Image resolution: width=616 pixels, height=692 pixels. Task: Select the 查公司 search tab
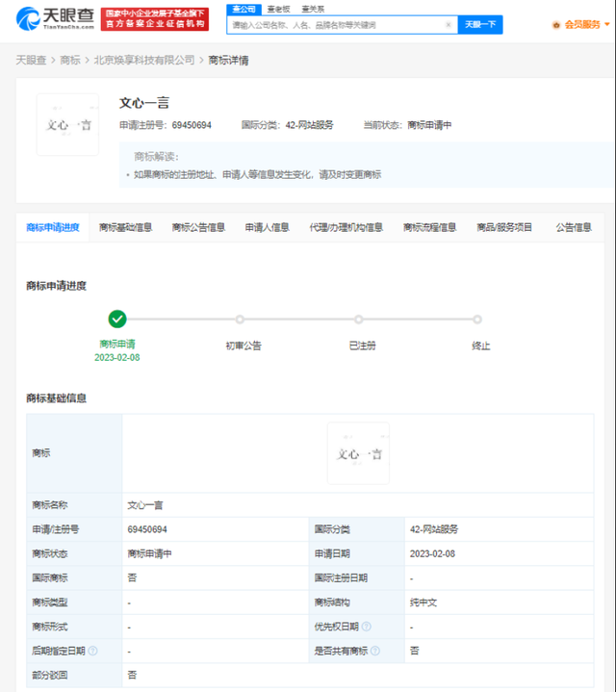click(244, 10)
